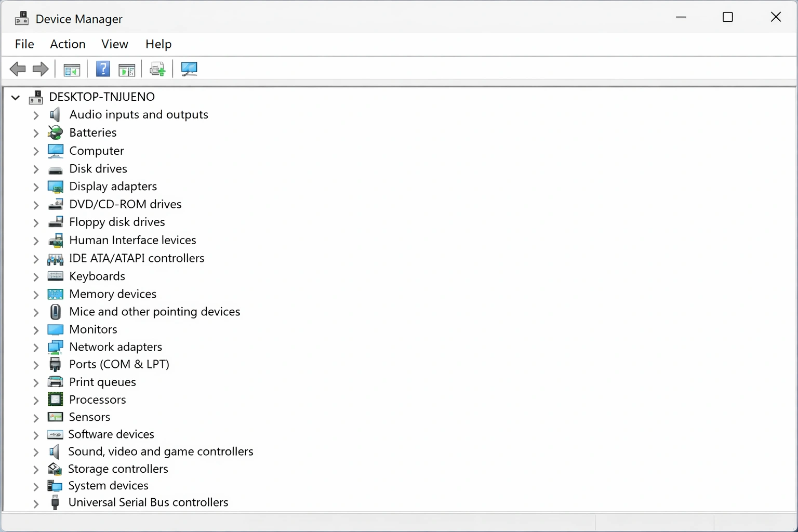
Task: Select Mice and other pointing devices
Action: [x=154, y=312]
